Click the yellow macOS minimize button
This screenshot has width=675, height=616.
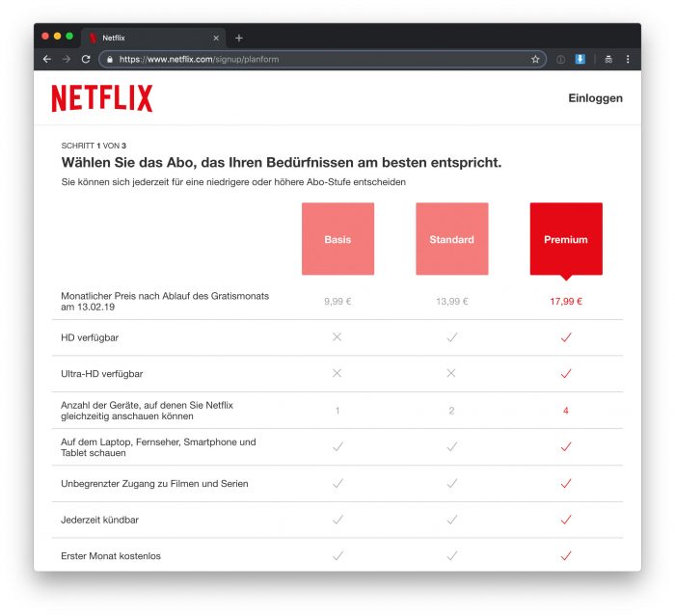(57, 37)
